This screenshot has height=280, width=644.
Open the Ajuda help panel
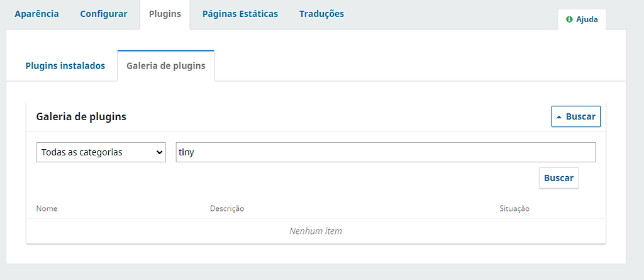click(582, 20)
